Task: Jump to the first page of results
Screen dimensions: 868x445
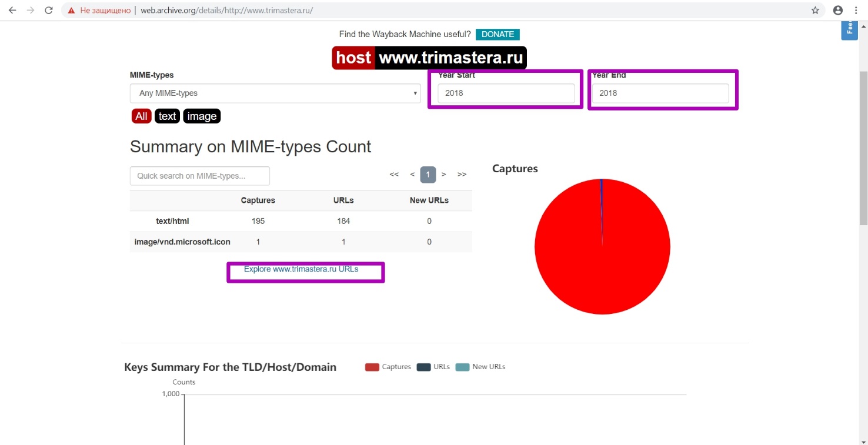Action: click(394, 175)
